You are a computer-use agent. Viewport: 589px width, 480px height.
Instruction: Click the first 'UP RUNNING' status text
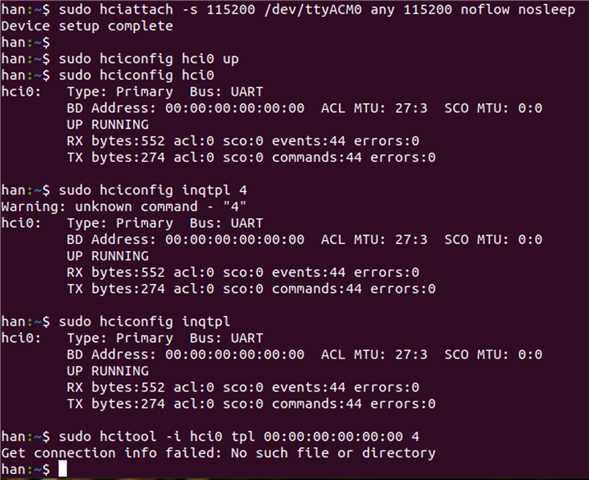[108, 125]
